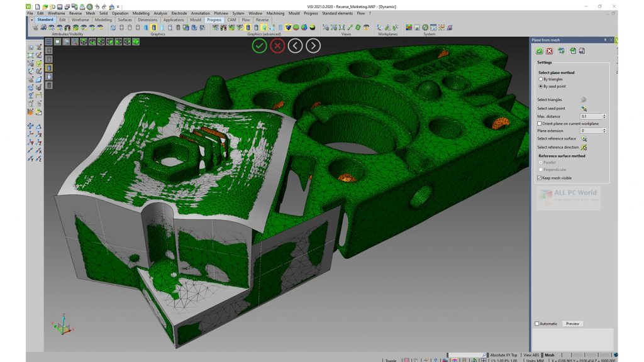Go to next step arrow in viewport

click(x=313, y=45)
